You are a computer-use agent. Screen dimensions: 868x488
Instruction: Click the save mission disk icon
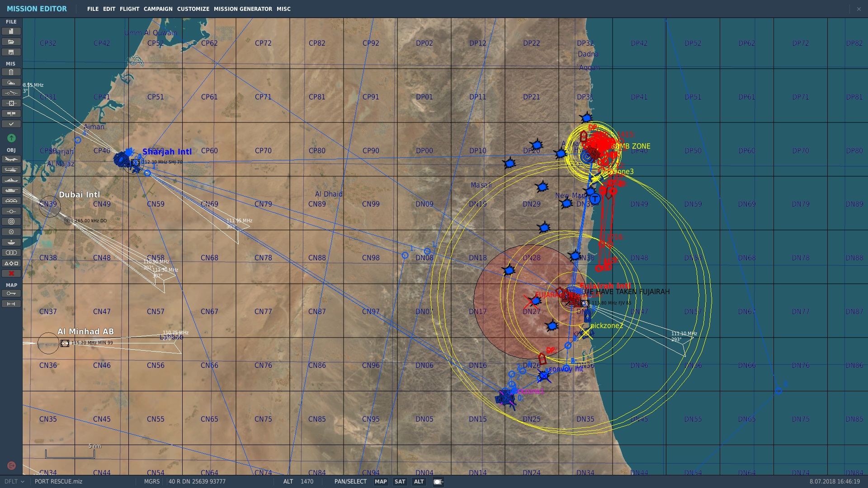click(x=11, y=52)
